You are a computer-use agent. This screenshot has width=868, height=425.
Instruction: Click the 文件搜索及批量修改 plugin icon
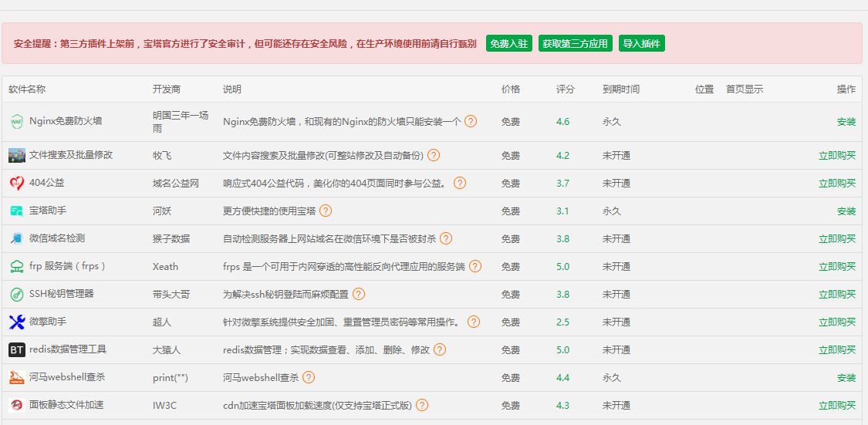[x=17, y=156]
